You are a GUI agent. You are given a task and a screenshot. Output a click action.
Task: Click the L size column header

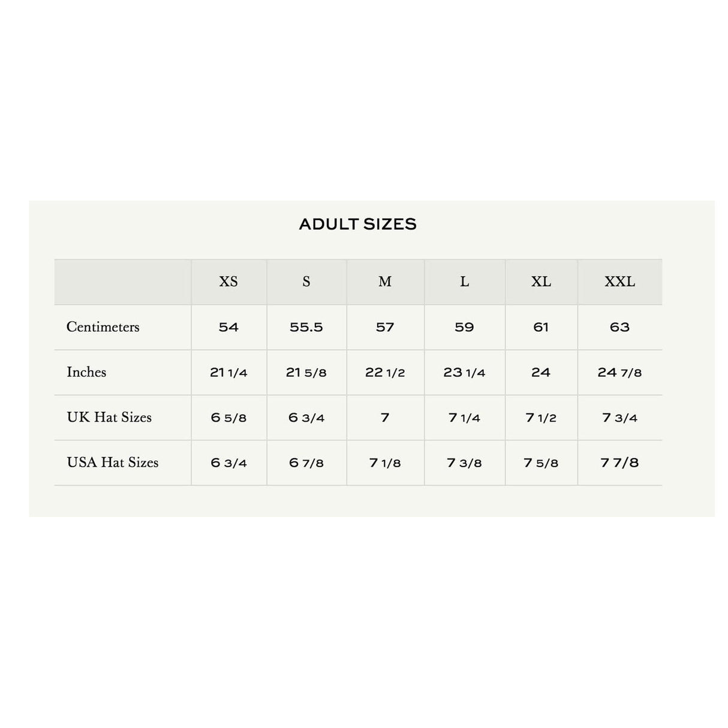click(x=465, y=282)
